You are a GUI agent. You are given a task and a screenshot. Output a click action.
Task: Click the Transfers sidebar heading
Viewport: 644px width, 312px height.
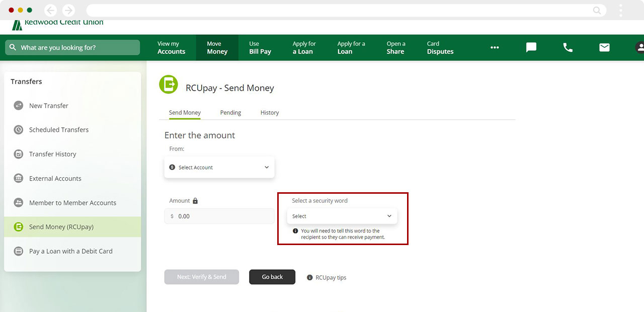(26, 82)
